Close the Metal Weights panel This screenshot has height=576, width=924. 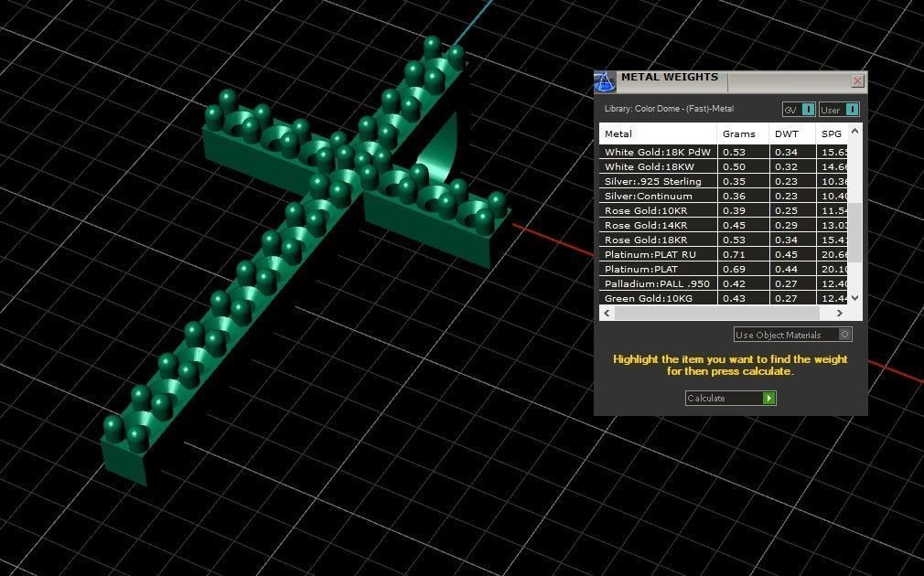click(x=857, y=80)
